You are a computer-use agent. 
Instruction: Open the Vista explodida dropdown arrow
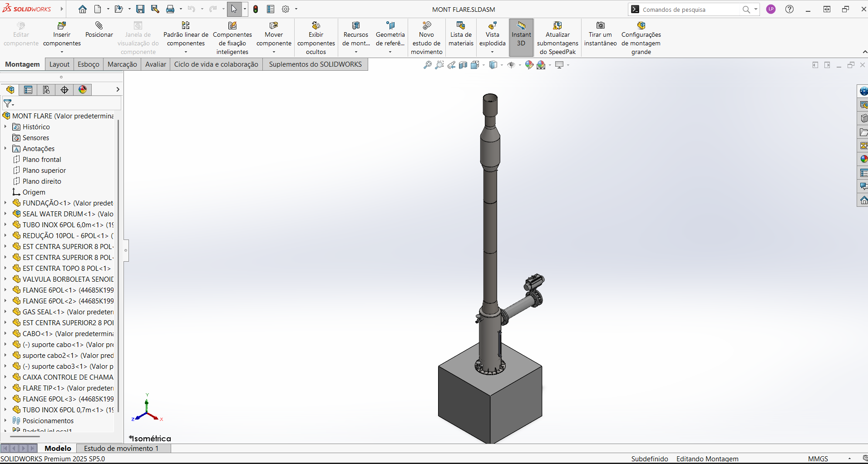coord(492,52)
